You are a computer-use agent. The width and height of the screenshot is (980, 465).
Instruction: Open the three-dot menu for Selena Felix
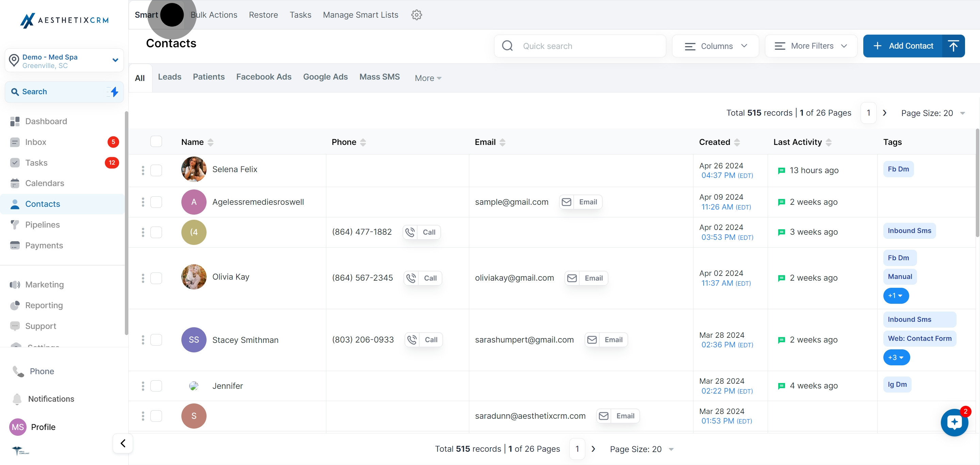[x=143, y=170]
